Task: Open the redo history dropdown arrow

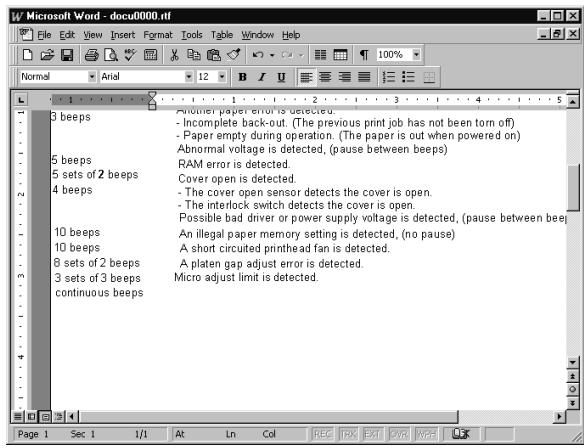Action: (301, 55)
